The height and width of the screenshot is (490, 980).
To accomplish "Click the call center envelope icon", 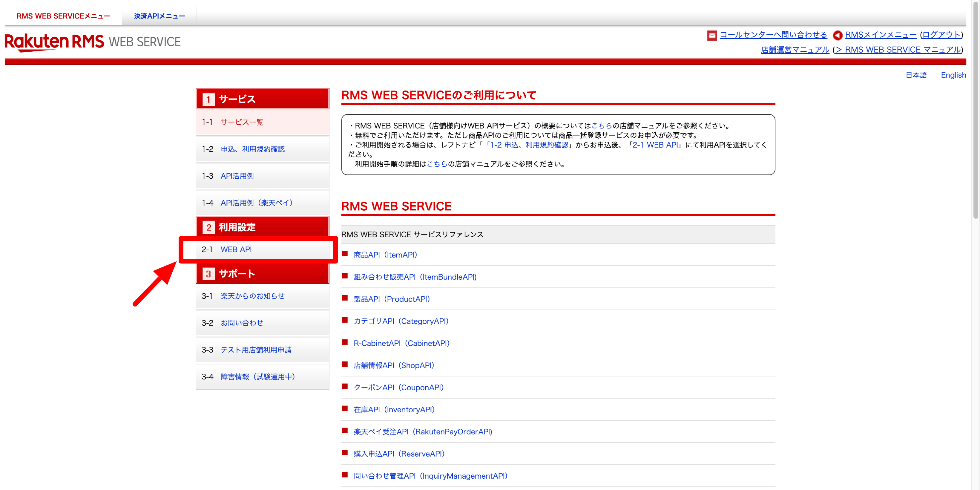I will point(711,35).
